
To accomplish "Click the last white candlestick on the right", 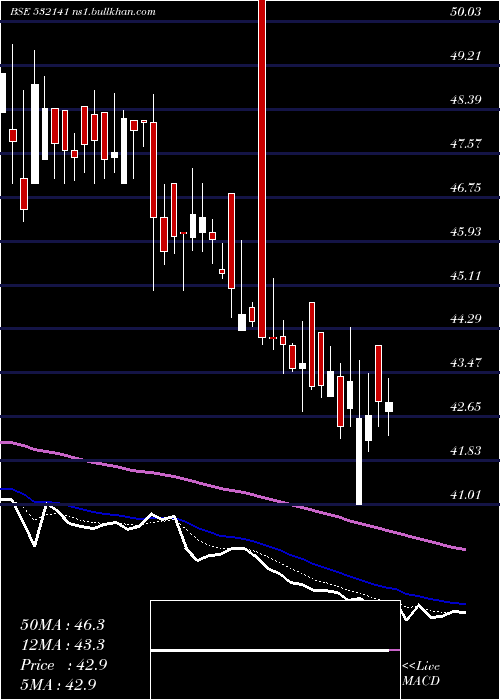I will point(389,407).
